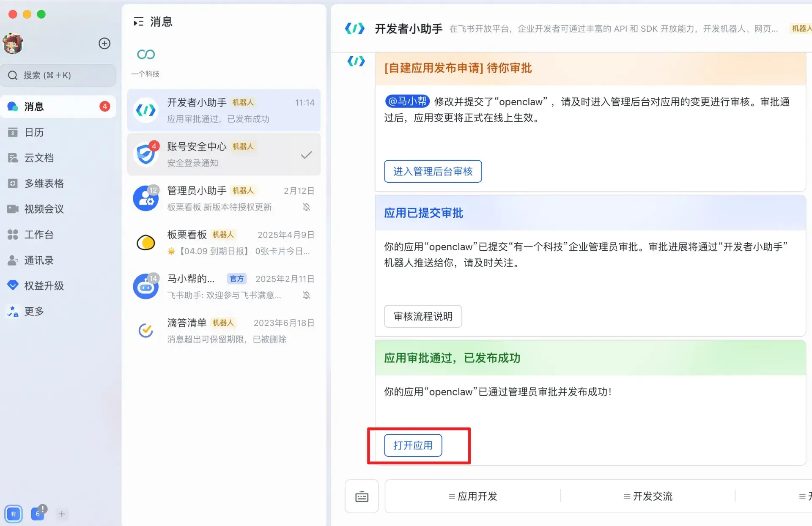Collapse the 消息 list panel icon
This screenshot has width=812, height=526.
pyautogui.click(x=138, y=22)
